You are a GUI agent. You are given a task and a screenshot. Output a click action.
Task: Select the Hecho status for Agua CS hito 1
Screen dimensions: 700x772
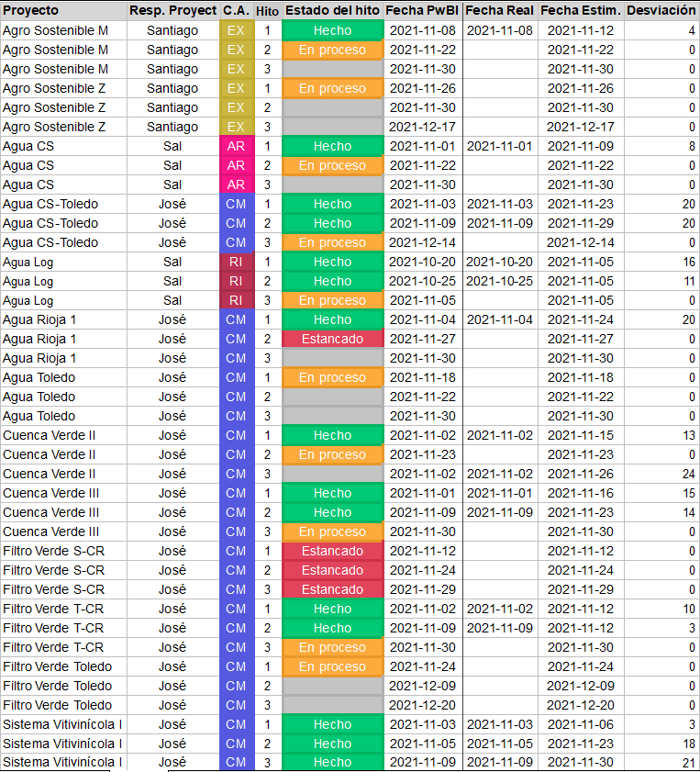[x=332, y=146]
